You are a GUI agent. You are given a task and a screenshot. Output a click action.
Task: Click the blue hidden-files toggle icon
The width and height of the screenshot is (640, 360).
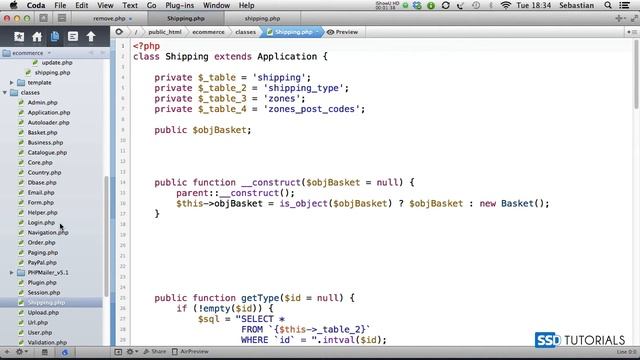[64, 352]
